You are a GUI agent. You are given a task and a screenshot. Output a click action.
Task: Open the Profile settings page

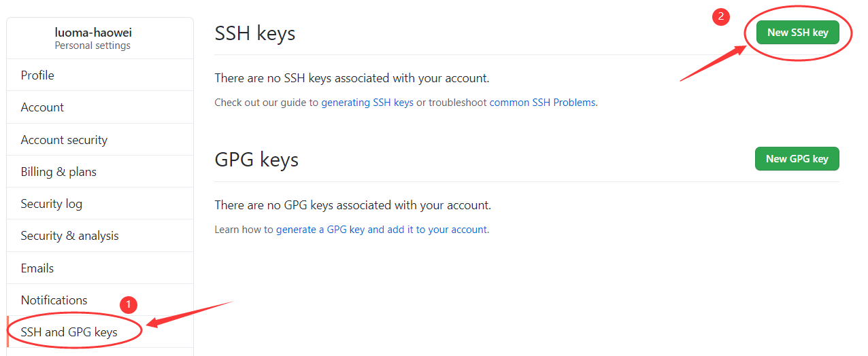pos(100,75)
